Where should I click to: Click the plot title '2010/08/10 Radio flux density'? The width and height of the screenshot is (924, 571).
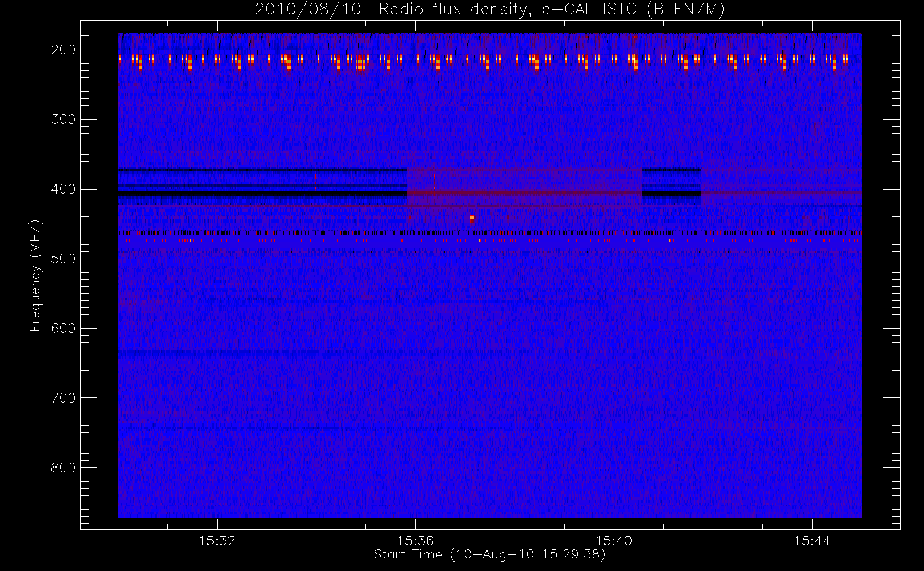click(x=489, y=10)
